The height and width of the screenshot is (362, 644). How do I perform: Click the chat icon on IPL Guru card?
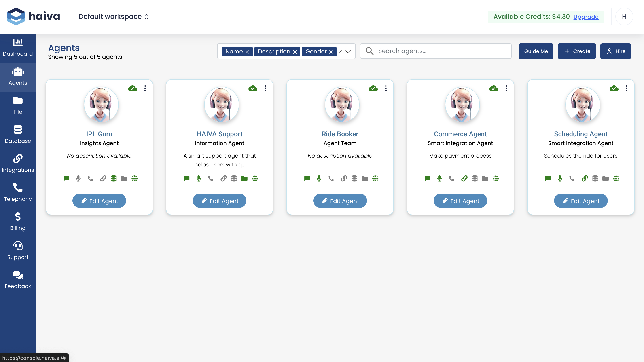[66, 178]
